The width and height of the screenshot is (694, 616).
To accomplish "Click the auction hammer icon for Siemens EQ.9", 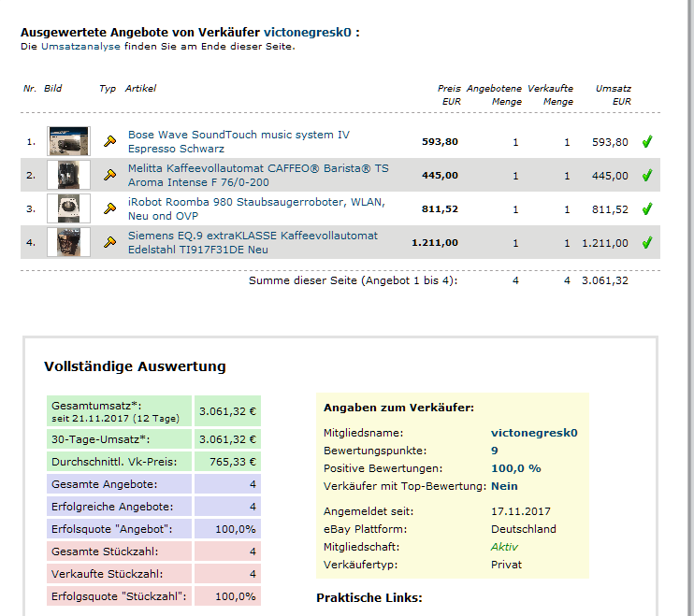I will pyautogui.click(x=109, y=242).
